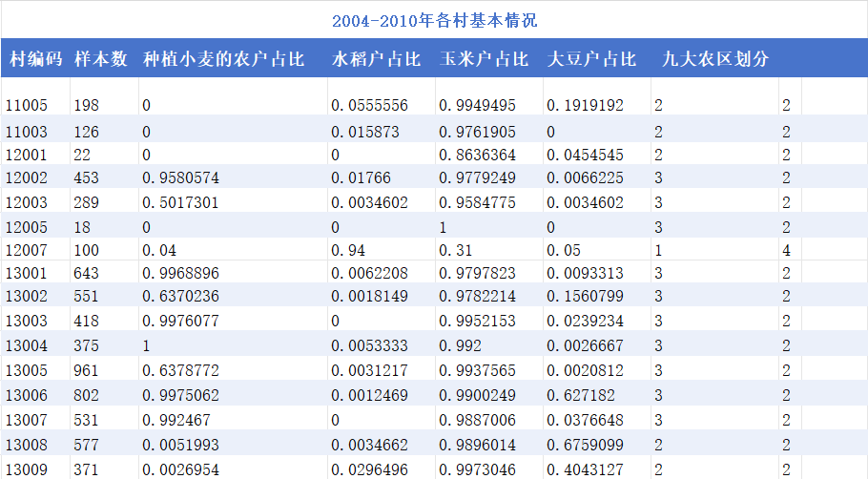
Task: Click the 大豆户占比 column header
Action: pos(592,59)
